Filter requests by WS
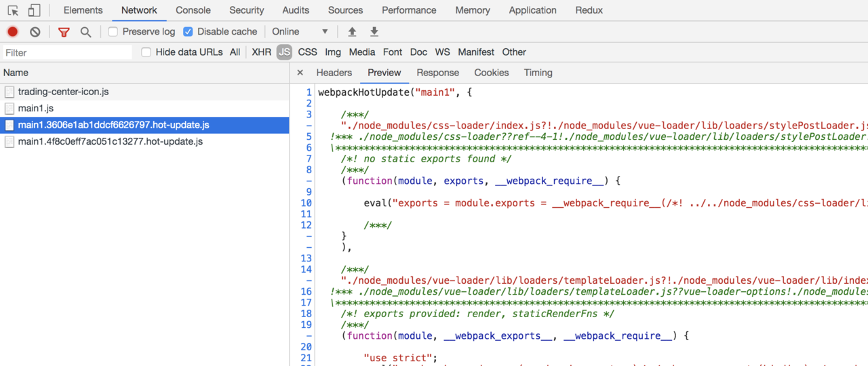The image size is (868, 366). pos(442,52)
